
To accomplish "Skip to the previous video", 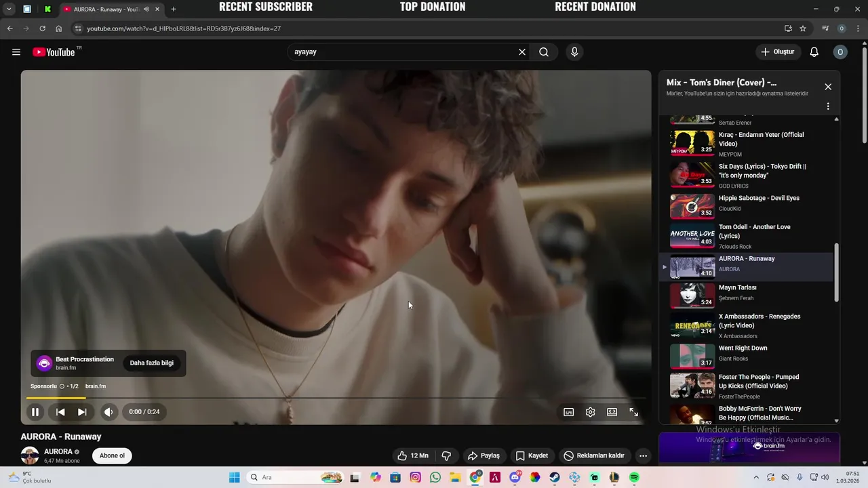I will [x=60, y=411].
